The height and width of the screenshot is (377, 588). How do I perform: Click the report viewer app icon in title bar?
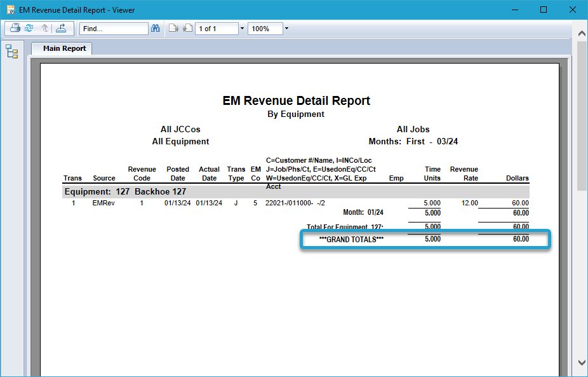point(11,10)
